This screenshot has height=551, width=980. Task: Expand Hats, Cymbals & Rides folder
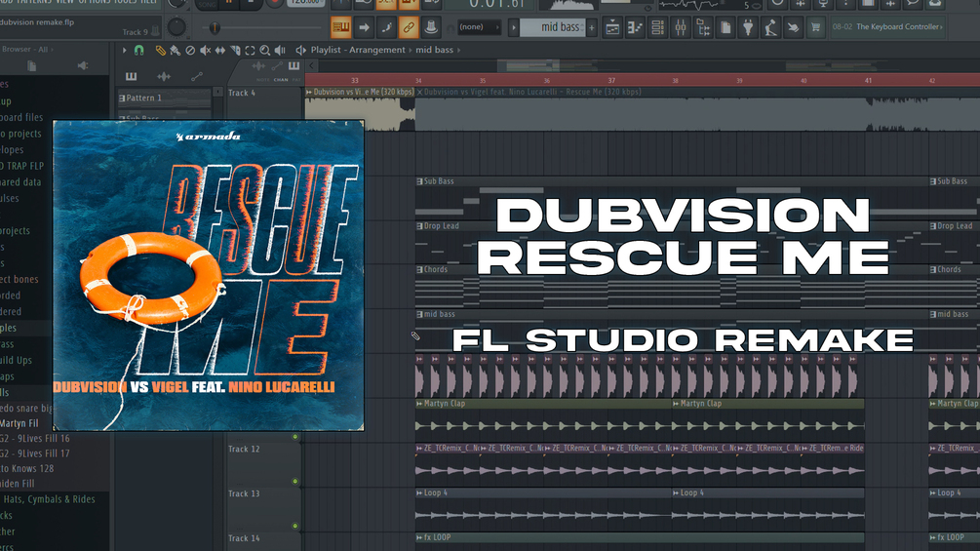pos(49,499)
